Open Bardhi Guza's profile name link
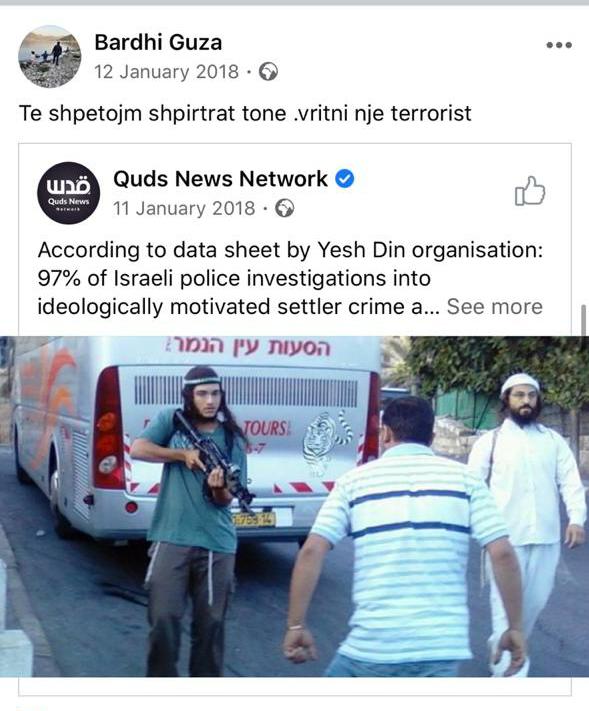Image resolution: width=589 pixels, height=711 pixels. coord(158,43)
